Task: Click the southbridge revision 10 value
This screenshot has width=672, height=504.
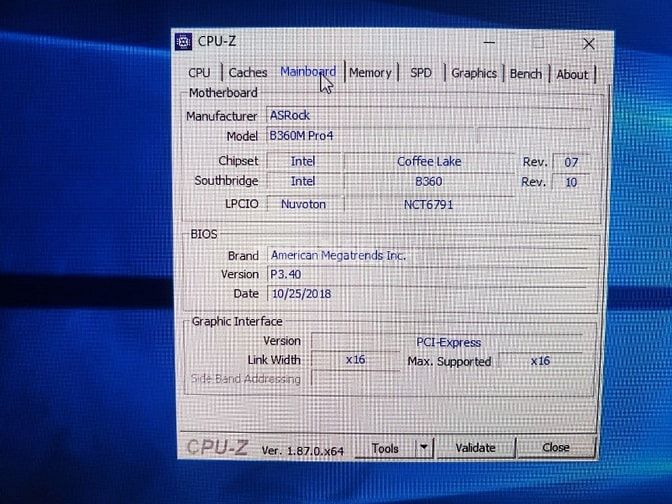Action: tap(571, 182)
